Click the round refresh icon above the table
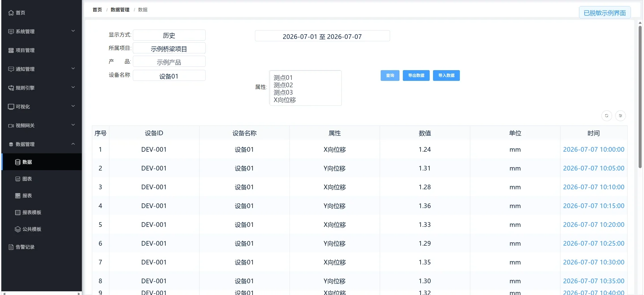This screenshot has height=295, width=644. (x=606, y=116)
